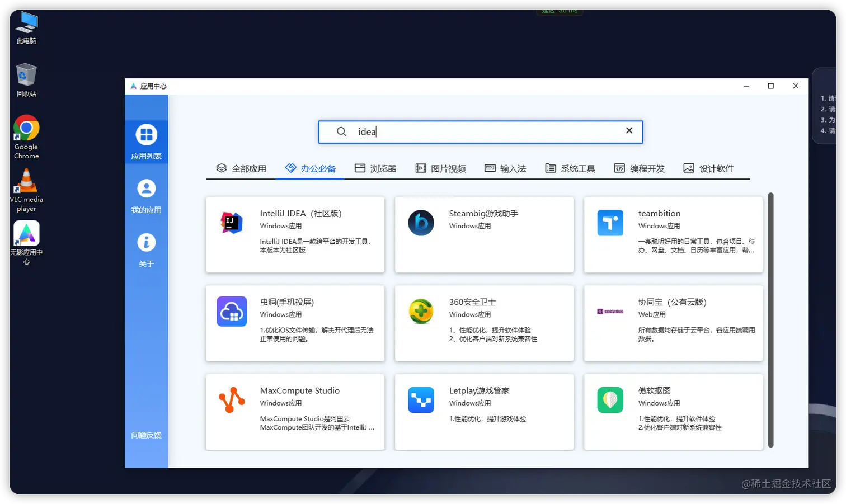The height and width of the screenshot is (504, 846).
Task: Clear the search box with the X
Action: 629,130
